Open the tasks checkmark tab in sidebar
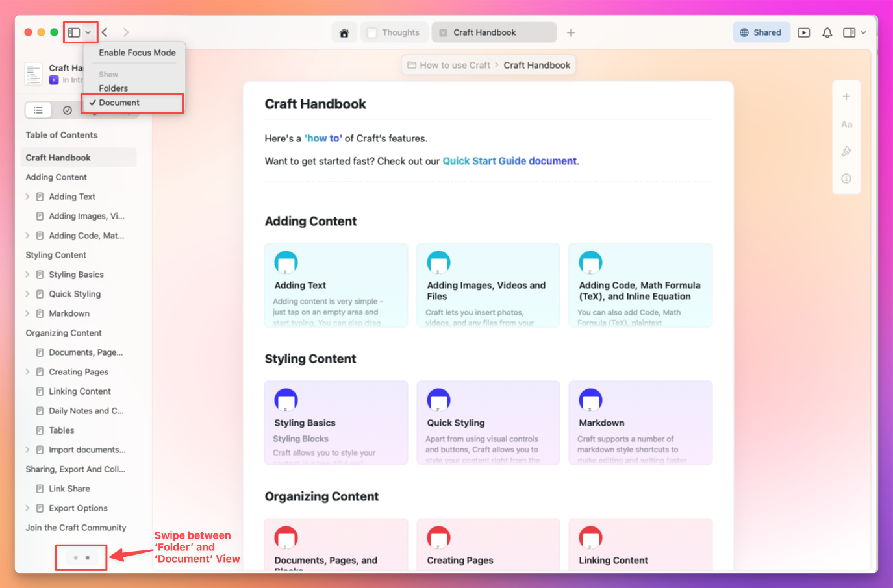Viewport: 893px width, 588px height. 68,110
